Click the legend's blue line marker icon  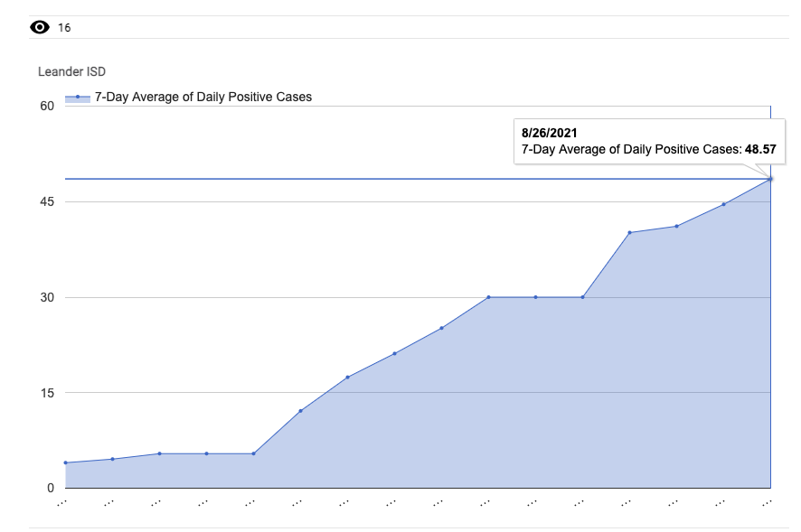point(78,97)
